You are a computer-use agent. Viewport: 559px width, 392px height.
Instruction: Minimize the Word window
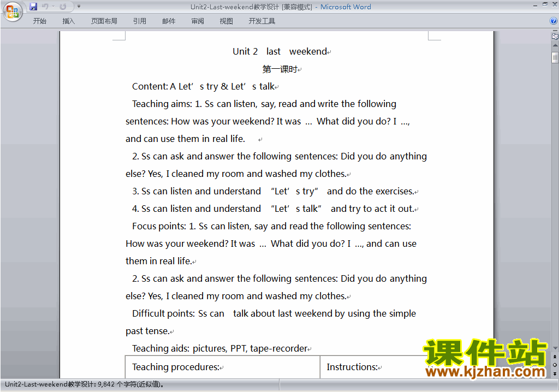(x=535, y=5)
